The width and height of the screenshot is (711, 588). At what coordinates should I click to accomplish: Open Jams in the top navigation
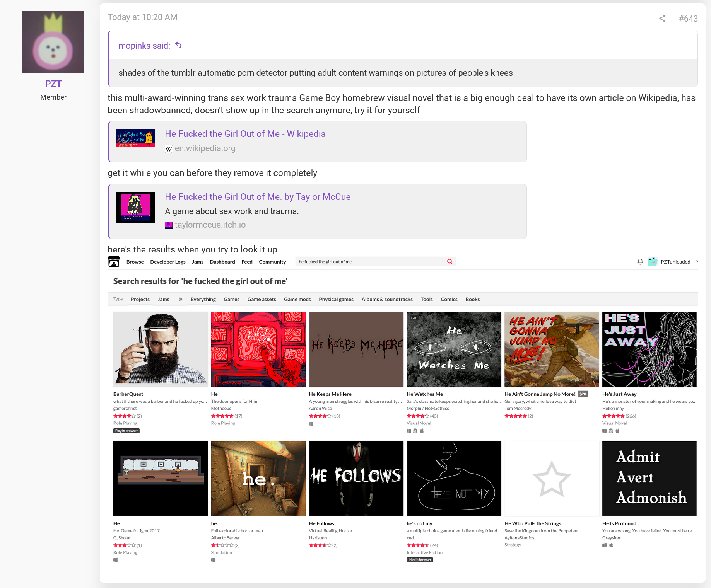click(198, 262)
